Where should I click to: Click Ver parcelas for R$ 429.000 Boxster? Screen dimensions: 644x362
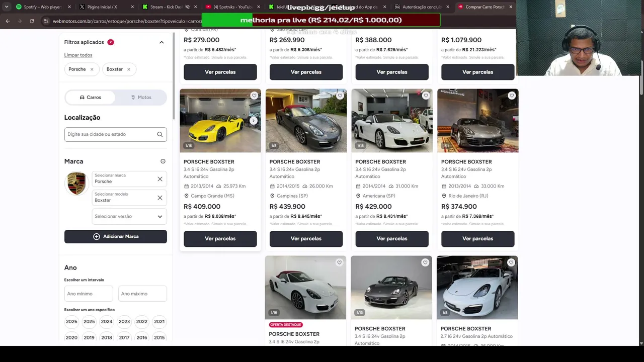(392, 239)
